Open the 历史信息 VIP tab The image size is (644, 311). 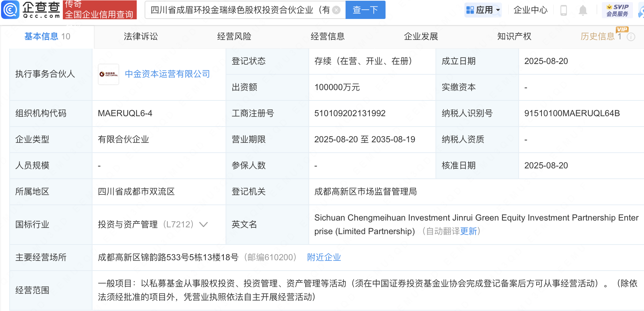(601, 36)
